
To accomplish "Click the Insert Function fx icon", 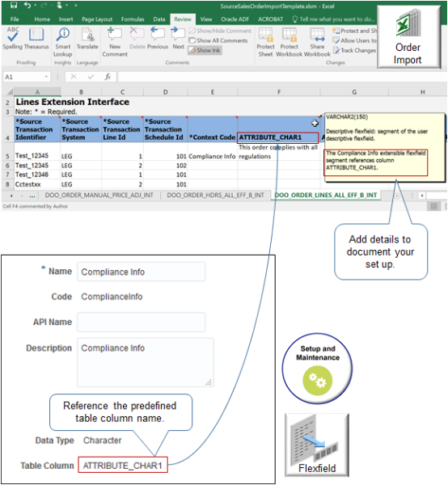I will point(108,77).
